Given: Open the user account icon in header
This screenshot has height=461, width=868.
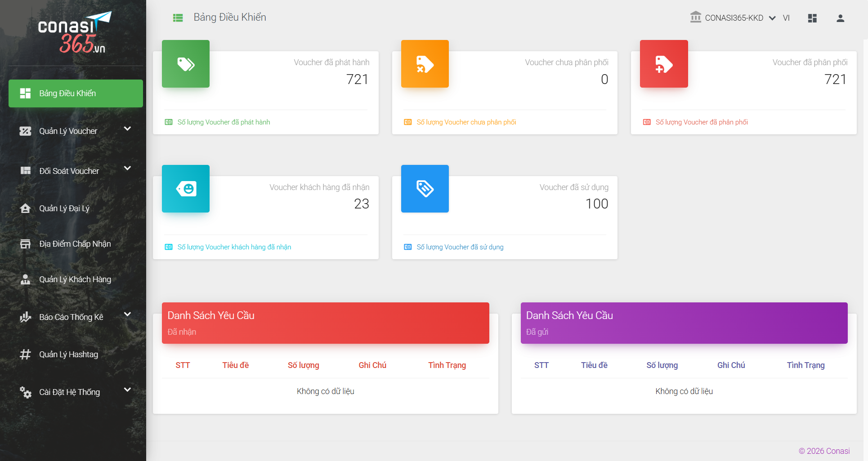Looking at the screenshot, I should tap(840, 18).
